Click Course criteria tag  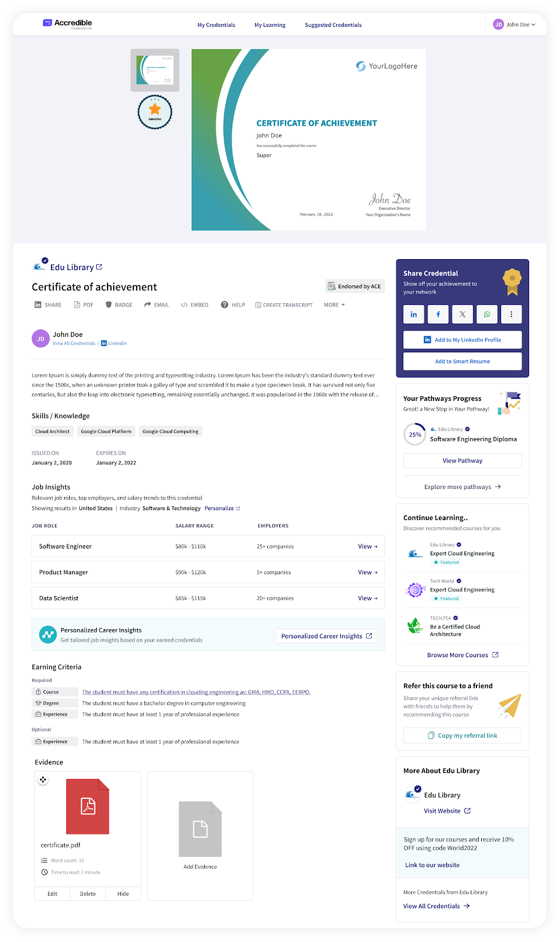point(55,692)
